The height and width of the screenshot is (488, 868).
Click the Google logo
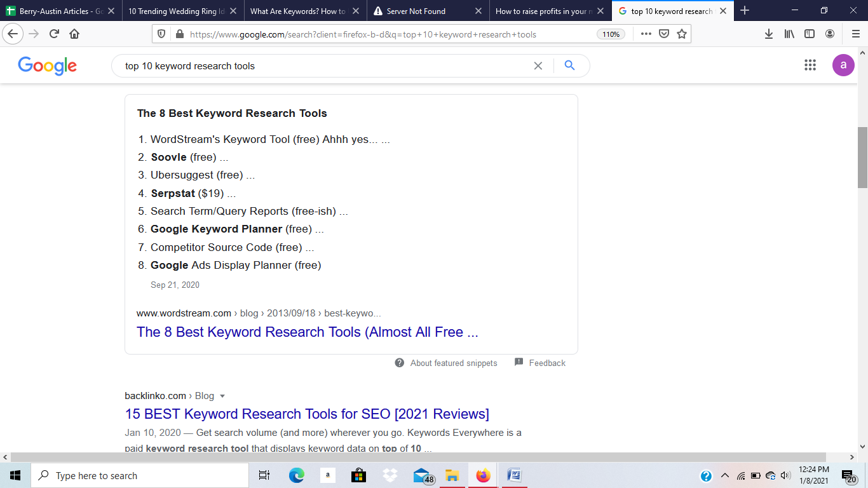pyautogui.click(x=48, y=65)
